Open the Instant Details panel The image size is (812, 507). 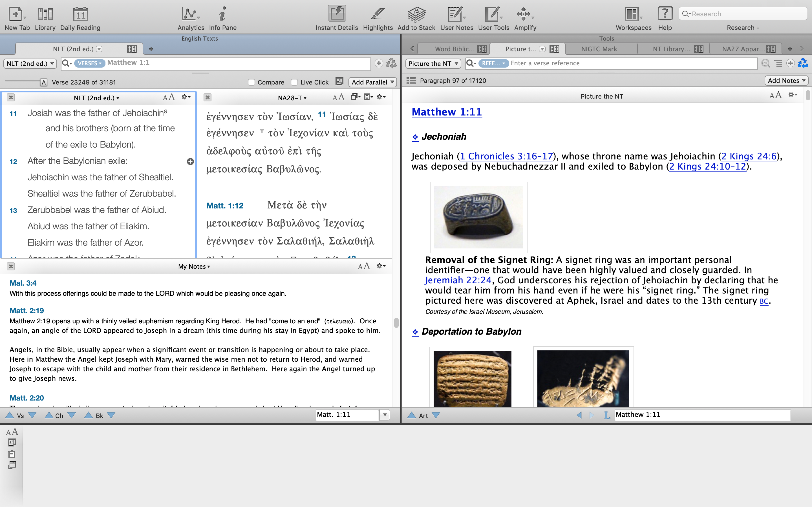(x=337, y=14)
